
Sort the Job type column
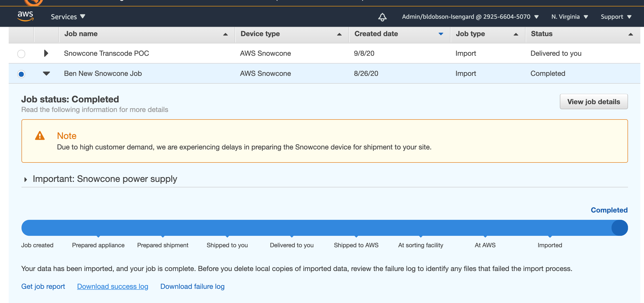click(x=516, y=34)
